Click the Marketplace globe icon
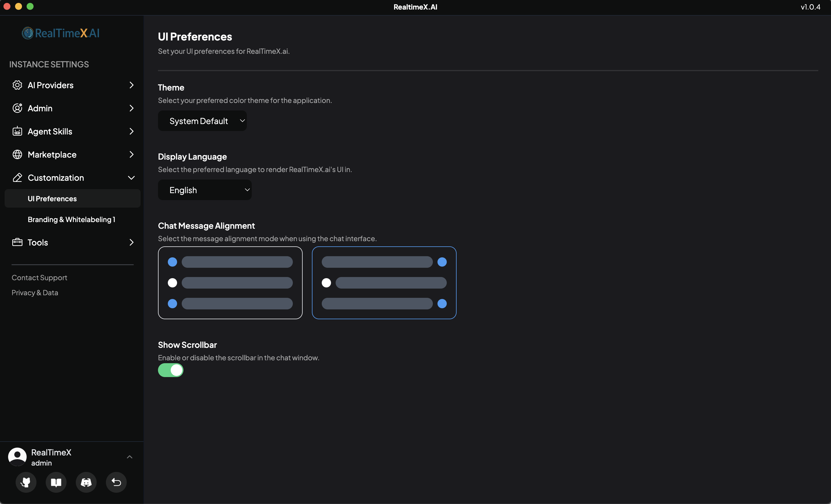Viewport: 831px width, 504px height. [17, 154]
